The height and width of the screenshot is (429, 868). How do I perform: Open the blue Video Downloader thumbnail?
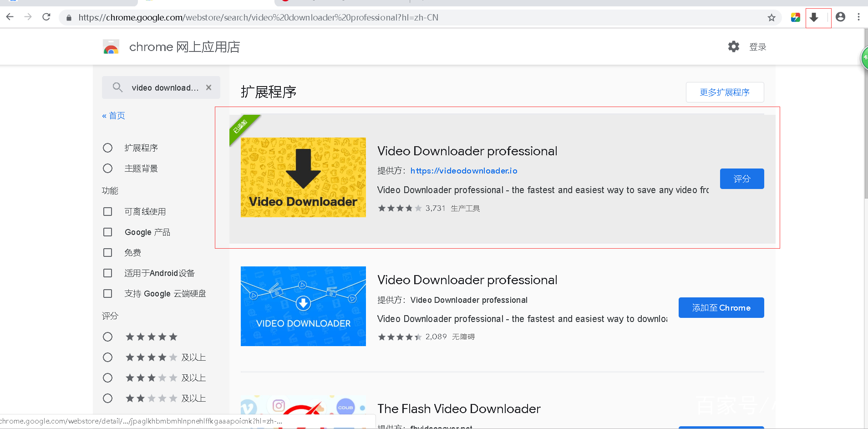click(x=303, y=306)
